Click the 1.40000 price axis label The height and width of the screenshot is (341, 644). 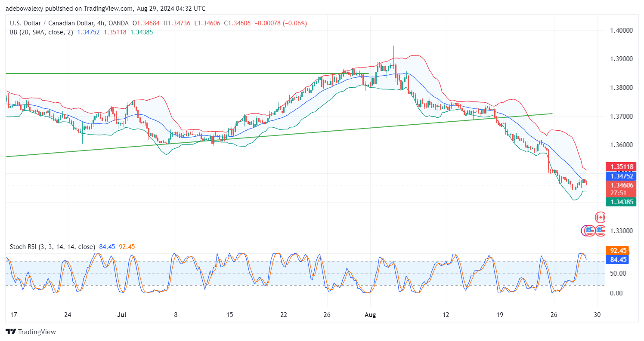click(622, 31)
